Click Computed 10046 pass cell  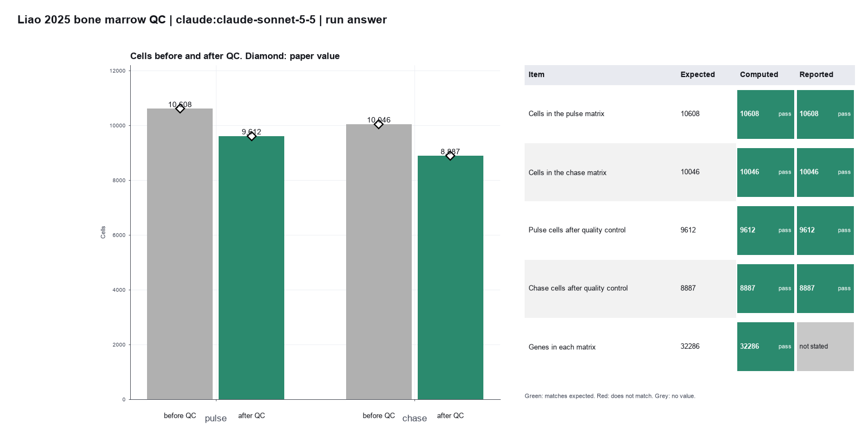[x=765, y=173]
